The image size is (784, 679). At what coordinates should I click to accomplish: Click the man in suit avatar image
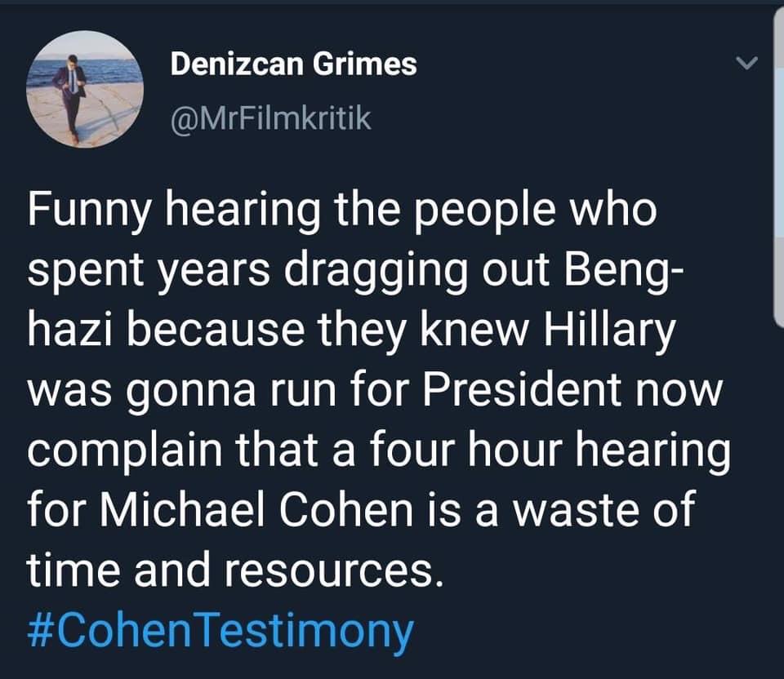coord(85,90)
